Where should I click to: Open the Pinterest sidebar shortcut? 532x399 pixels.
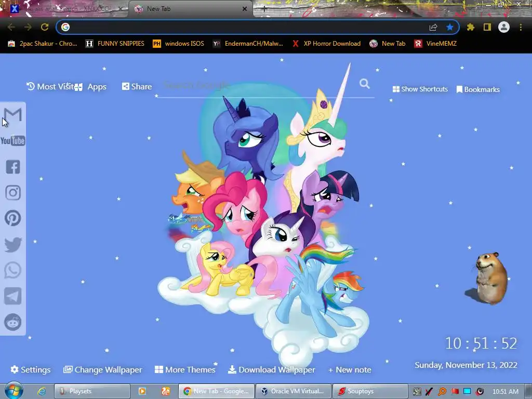13,218
